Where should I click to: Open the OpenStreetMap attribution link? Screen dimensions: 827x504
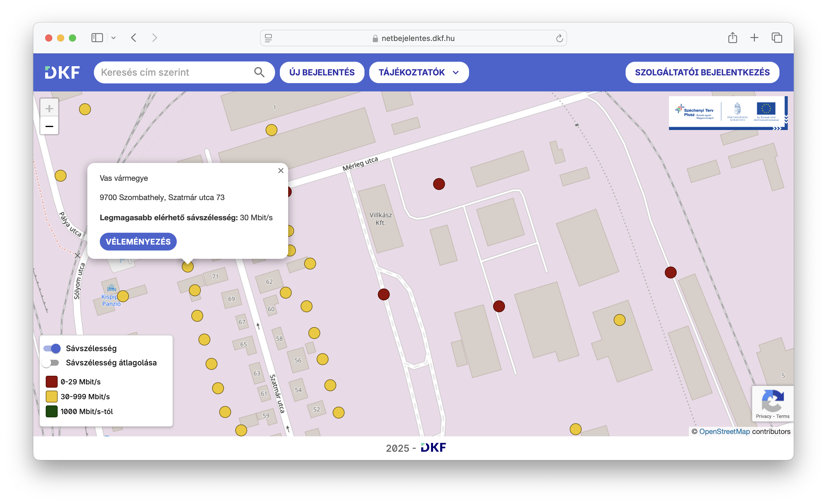[724, 432]
